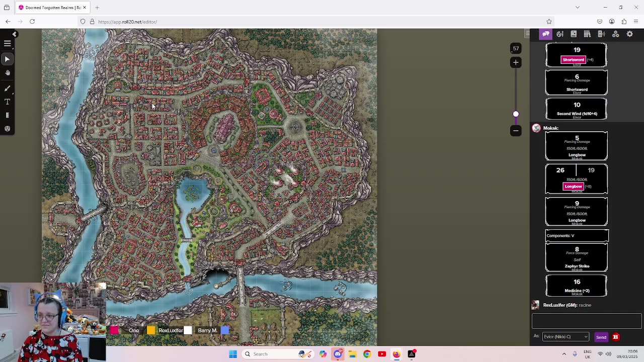This screenshot has height=362, width=644.
Task: Open the Dice rolling d20 tool
Action: click(8, 129)
